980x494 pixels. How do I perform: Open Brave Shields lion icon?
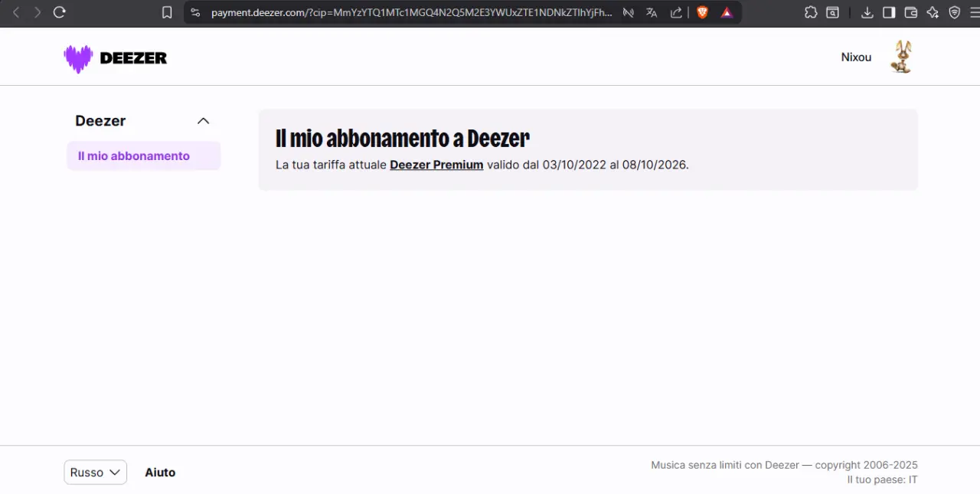click(x=702, y=12)
